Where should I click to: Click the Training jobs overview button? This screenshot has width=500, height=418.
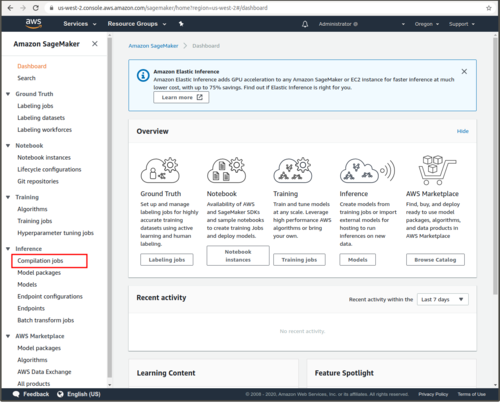coord(299,260)
